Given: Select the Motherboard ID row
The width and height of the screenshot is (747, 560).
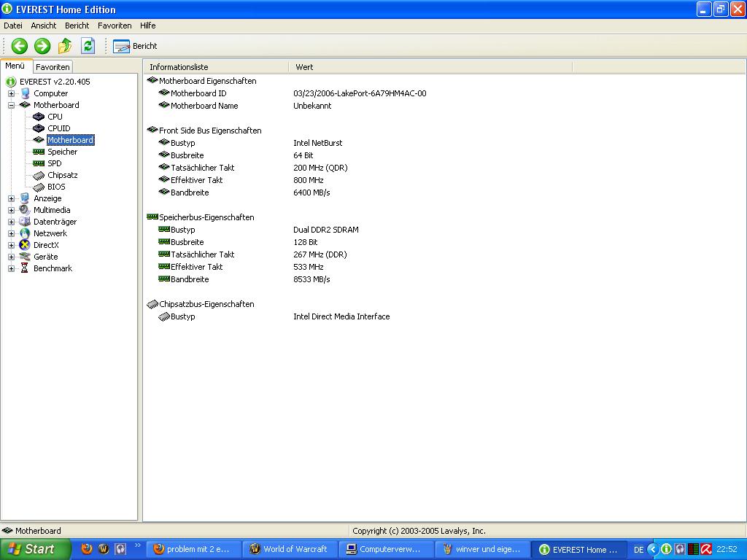Looking at the screenshot, I should (198, 93).
